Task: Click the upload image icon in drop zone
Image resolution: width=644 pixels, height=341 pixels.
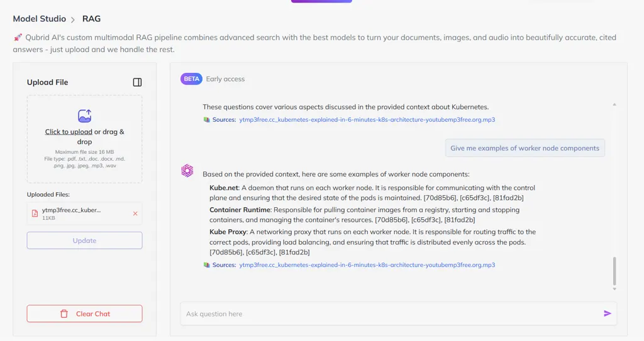Action: coord(85,116)
